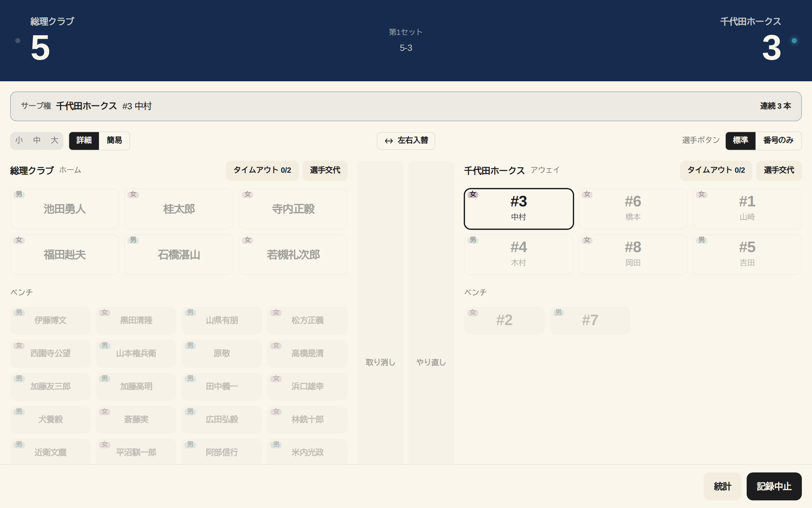Select player 若槻礼次郎
Image resolution: width=812 pixels, height=508 pixels.
pyautogui.click(x=293, y=255)
